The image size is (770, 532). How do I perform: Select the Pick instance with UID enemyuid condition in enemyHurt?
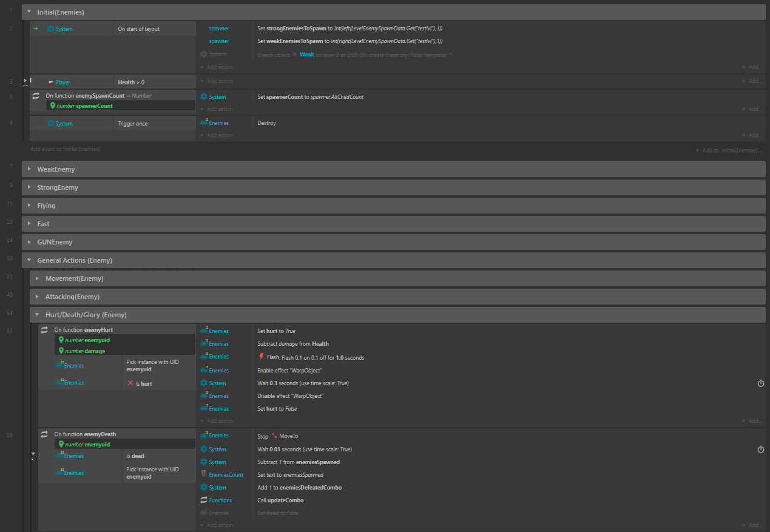click(x=152, y=366)
